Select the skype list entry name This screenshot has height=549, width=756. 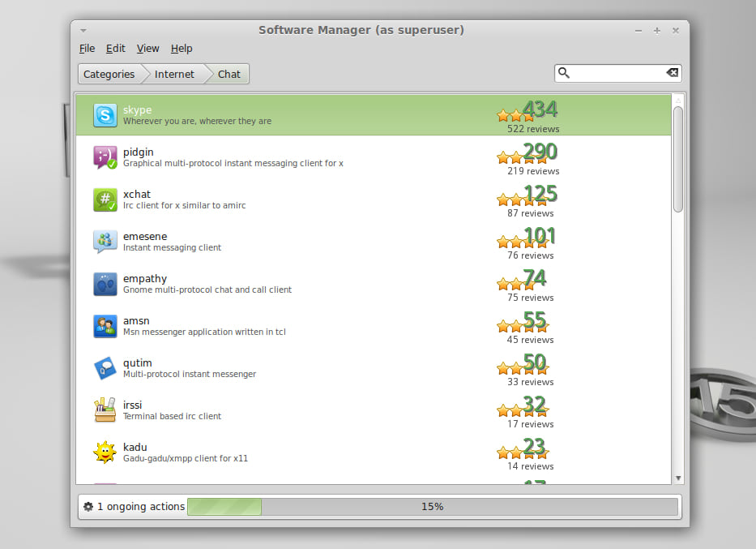click(x=137, y=110)
